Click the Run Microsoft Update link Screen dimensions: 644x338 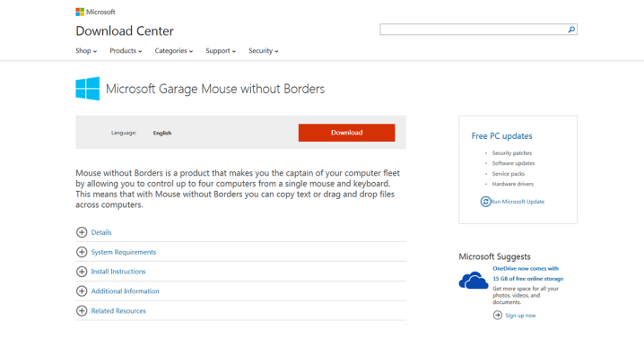(x=518, y=202)
